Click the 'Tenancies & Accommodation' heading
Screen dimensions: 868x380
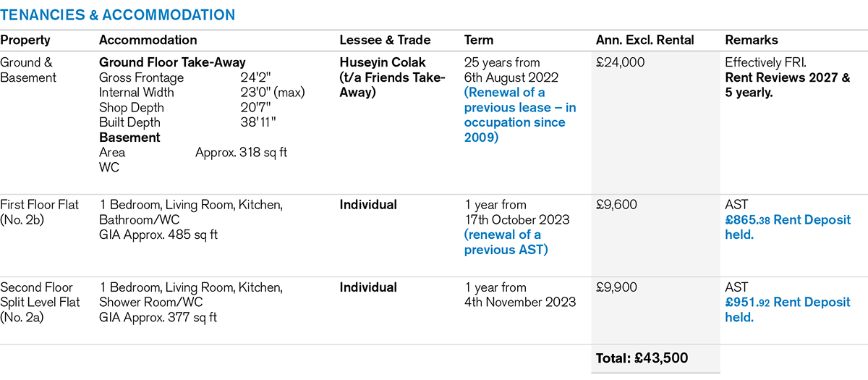[117, 14]
